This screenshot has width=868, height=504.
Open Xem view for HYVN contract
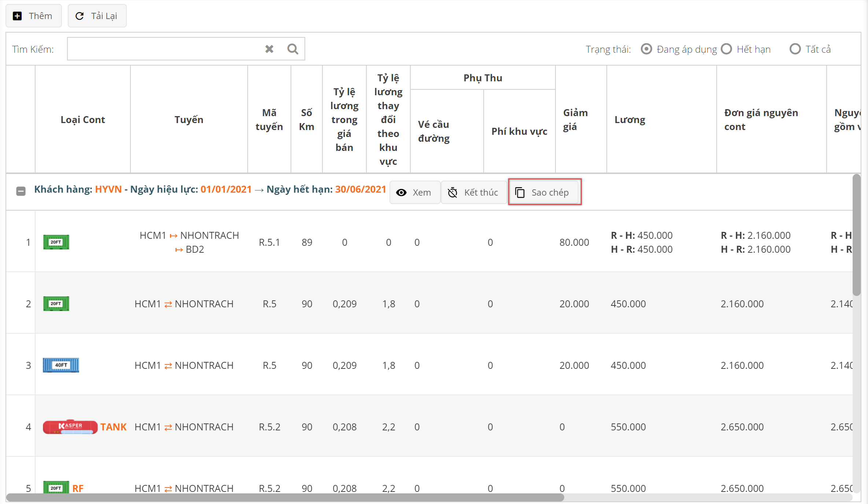[x=415, y=192]
